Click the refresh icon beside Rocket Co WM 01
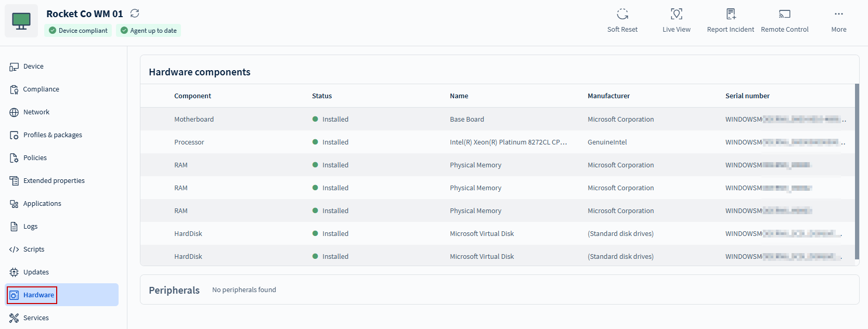This screenshot has height=329, width=868. click(x=135, y=14)
